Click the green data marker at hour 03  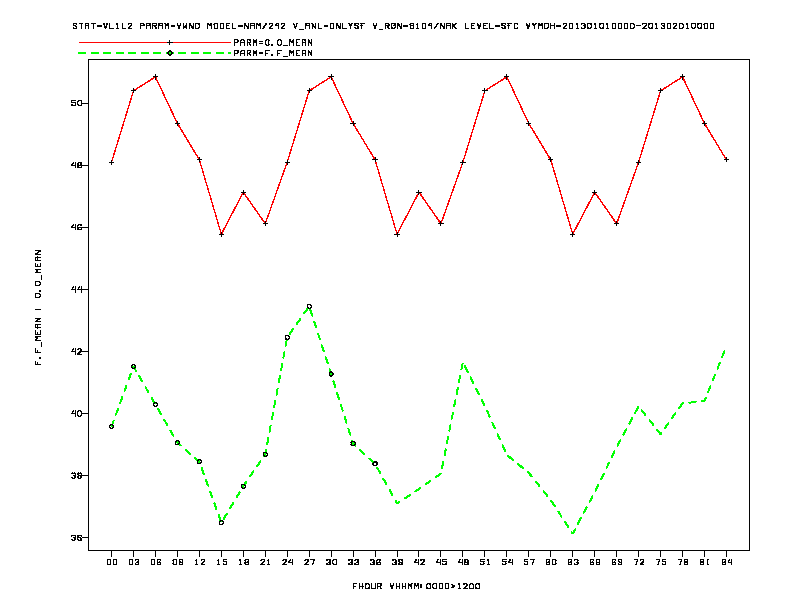click(133, 367)
